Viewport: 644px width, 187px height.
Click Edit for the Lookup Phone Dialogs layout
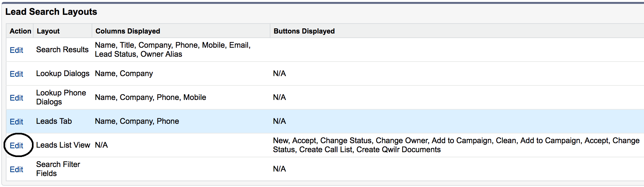pos(16,97)
